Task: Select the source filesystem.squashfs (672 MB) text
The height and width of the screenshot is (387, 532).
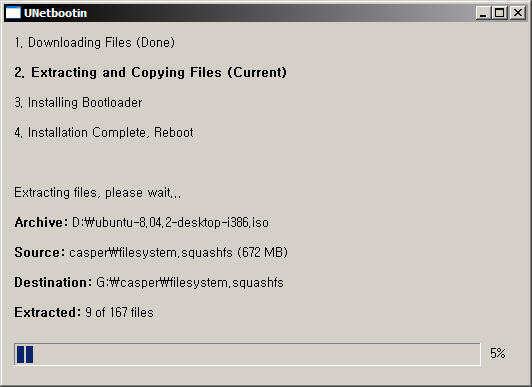Action: 178,252
